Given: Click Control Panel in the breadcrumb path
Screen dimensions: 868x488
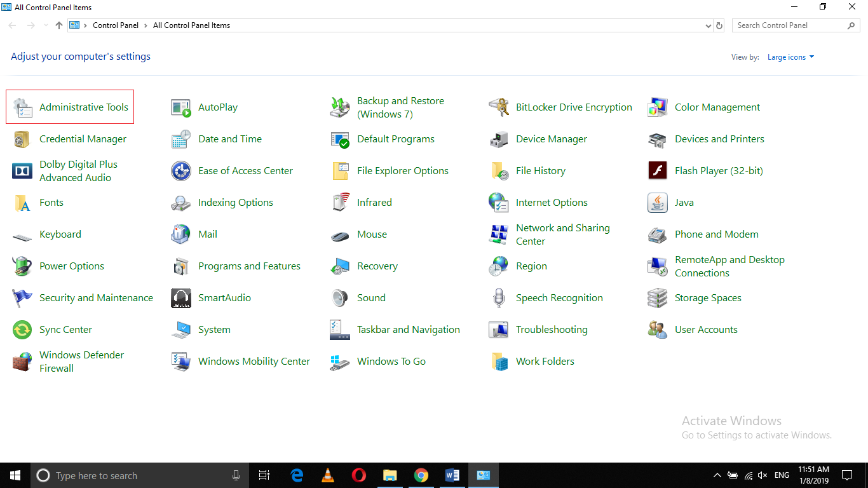Looking at the screenshot, I should pyautogui.click(x=116, y=25).
